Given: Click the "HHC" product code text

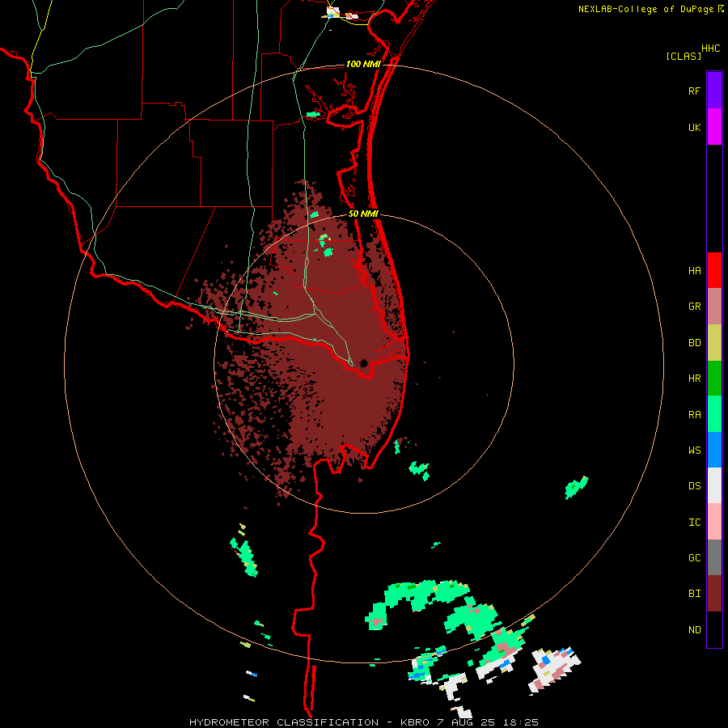Looking at the screenshot, I should coord(710,49).
